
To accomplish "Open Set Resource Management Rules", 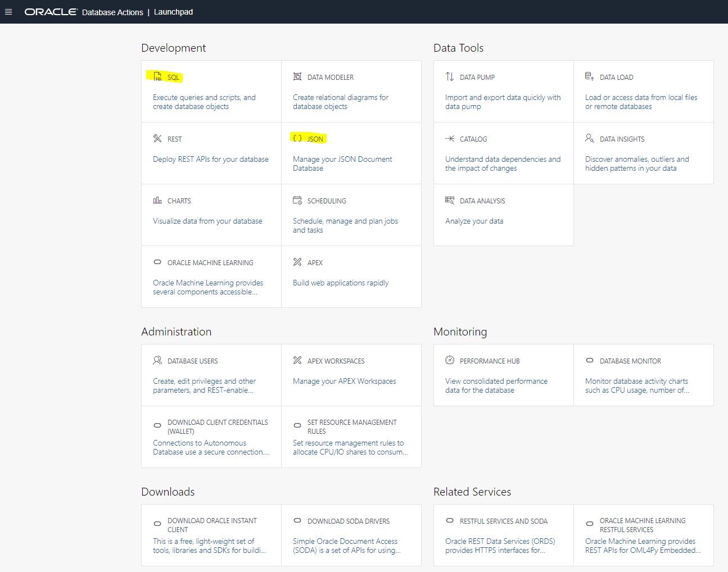I will tap(351, 437).
